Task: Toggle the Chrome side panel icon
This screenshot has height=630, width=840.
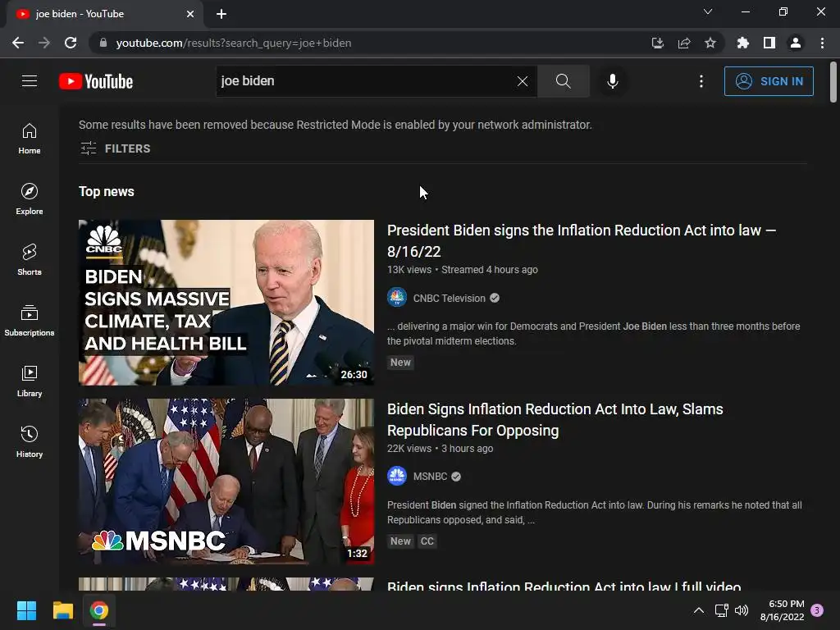Action: pyautogui.click(x=769, y=43)
